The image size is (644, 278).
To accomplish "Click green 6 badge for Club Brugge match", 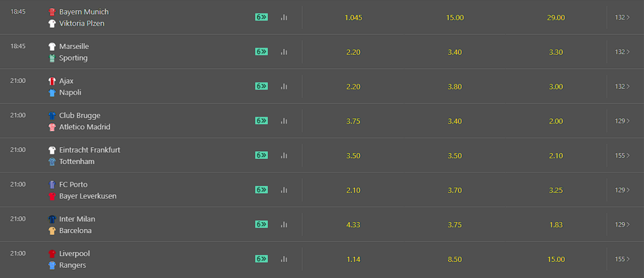I will [261, 121].
